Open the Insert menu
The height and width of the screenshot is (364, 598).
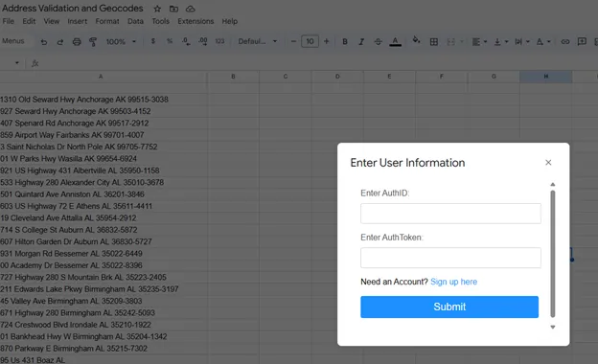pyautogui.click(x=78, y=21)
